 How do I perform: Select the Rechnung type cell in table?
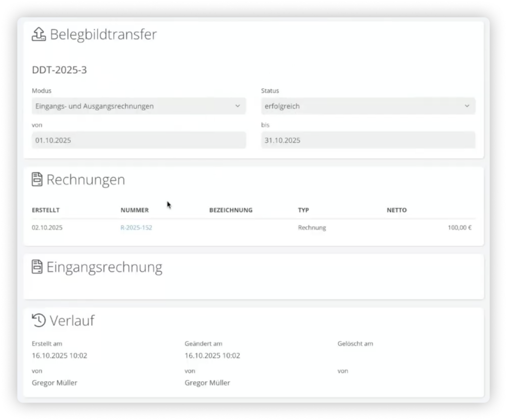tap(312, 228)
